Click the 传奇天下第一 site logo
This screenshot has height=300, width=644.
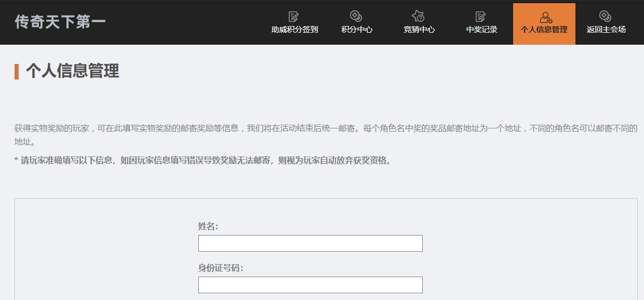(60, 22)
